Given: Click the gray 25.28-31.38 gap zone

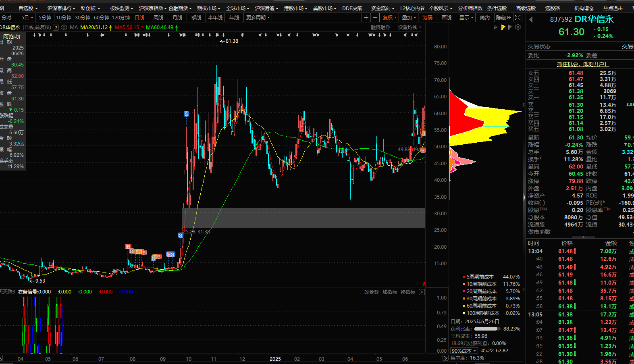Looking at the screenshot, I should click(304, 218).
